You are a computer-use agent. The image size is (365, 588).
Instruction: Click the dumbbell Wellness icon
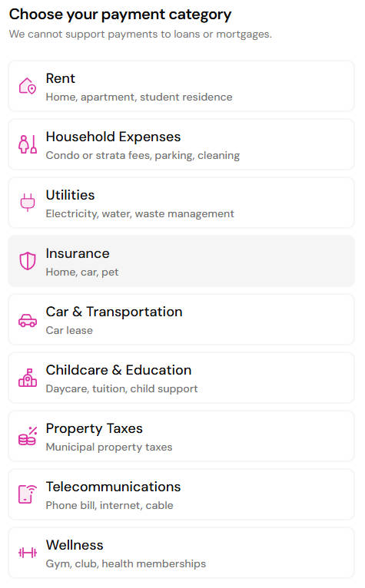point(28,553)
